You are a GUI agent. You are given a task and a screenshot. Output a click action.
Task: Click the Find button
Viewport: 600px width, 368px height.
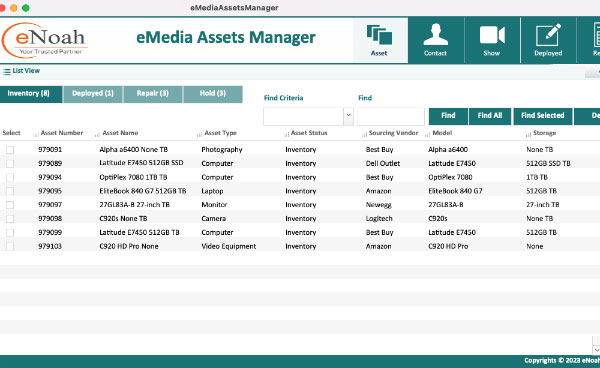448,116
